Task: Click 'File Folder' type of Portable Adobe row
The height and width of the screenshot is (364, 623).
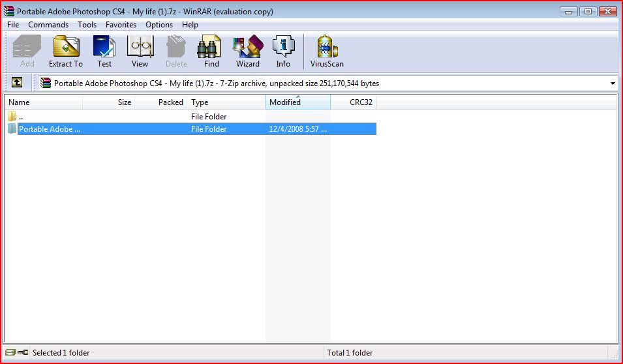Action: (209, 129)
